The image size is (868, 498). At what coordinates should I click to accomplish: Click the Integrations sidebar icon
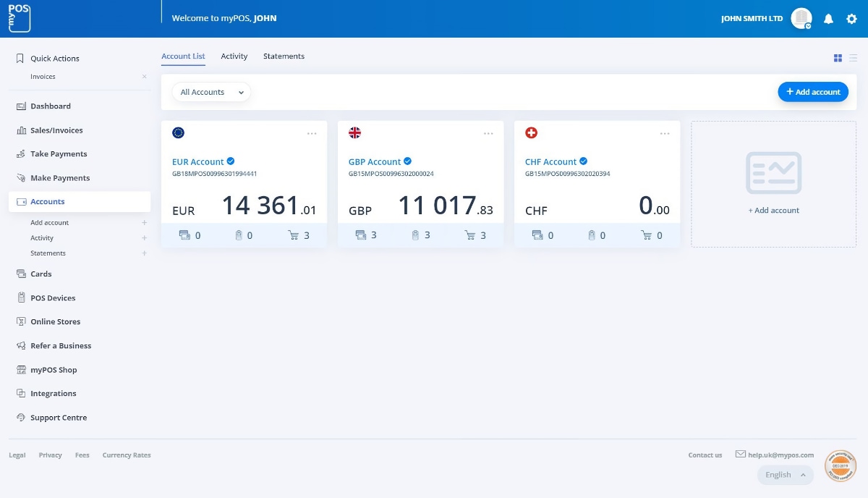(x=21, y=394)
